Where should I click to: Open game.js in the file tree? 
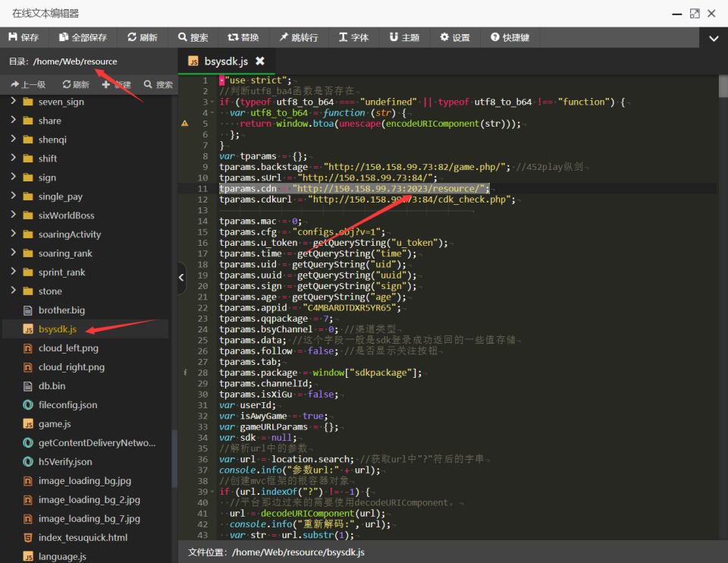tap(55, 424)
